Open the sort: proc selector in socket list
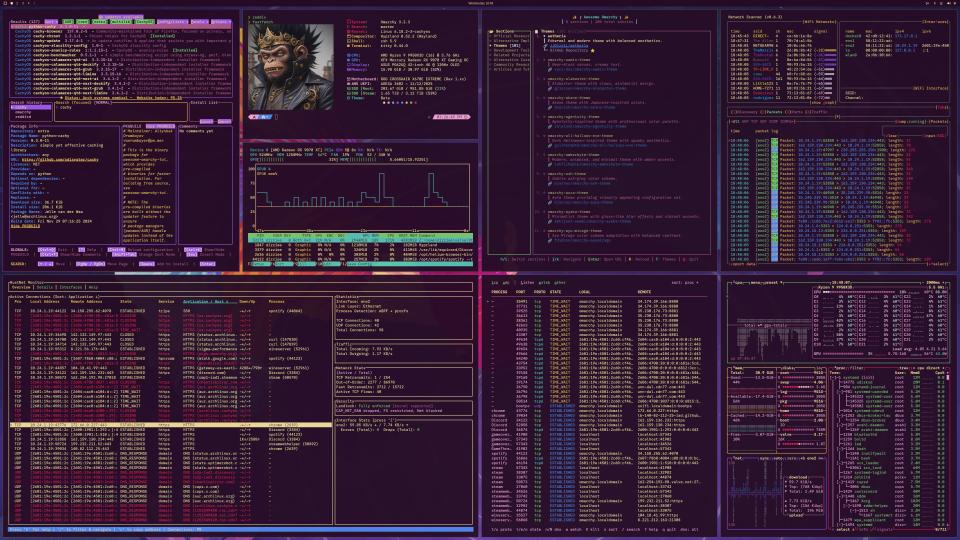 684,283
